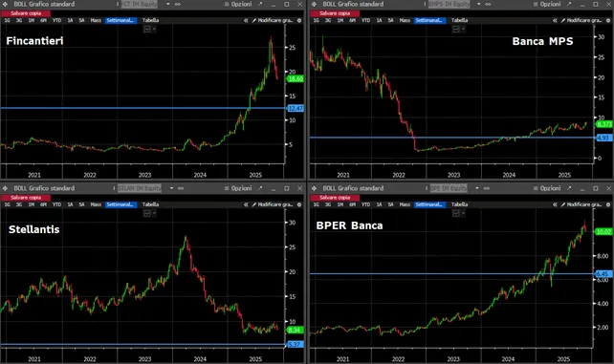Select the 1A range in the Fincantieri panel
This screenshot has width=614, height=364.
tap(70, 20)
